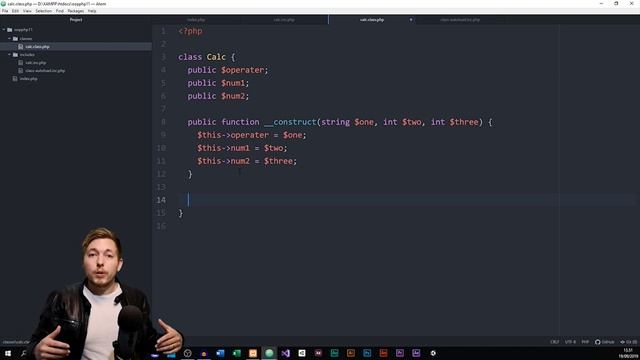Click the file icon beside calc.class.php in tree

click(x=20, y=47)
